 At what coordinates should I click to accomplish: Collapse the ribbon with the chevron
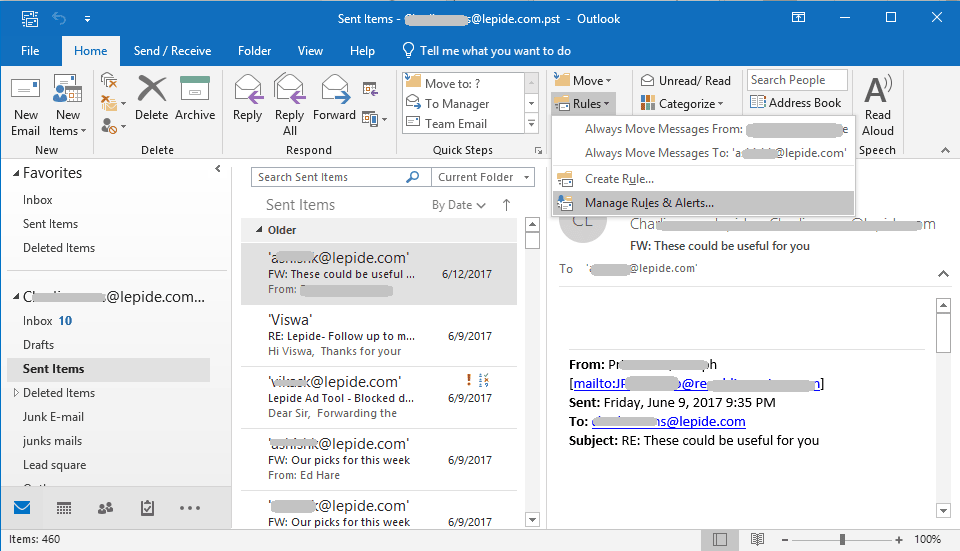tap(945, 150)
